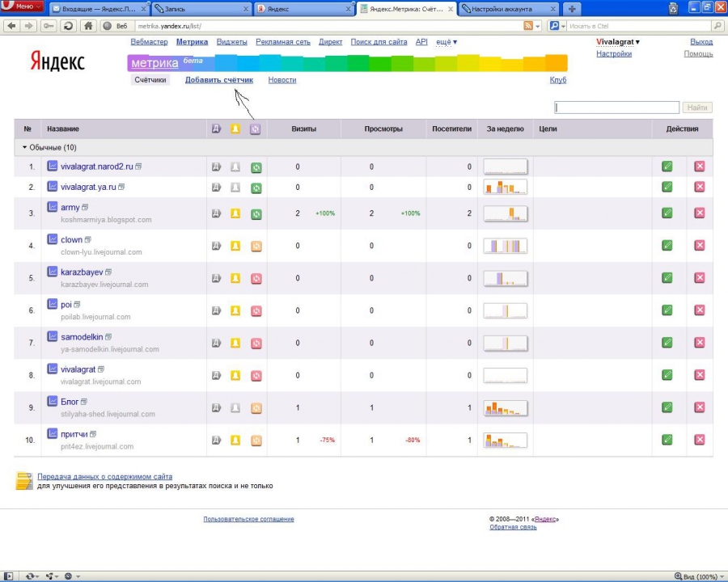
Task: Click the green status icon in army row
Action: [x=256, y=214]
